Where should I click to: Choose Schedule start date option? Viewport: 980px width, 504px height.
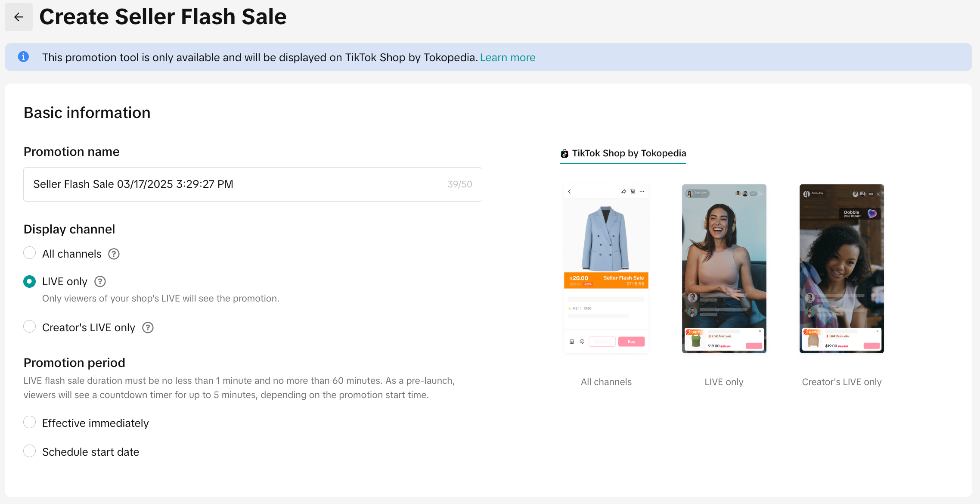pos(29,451)
